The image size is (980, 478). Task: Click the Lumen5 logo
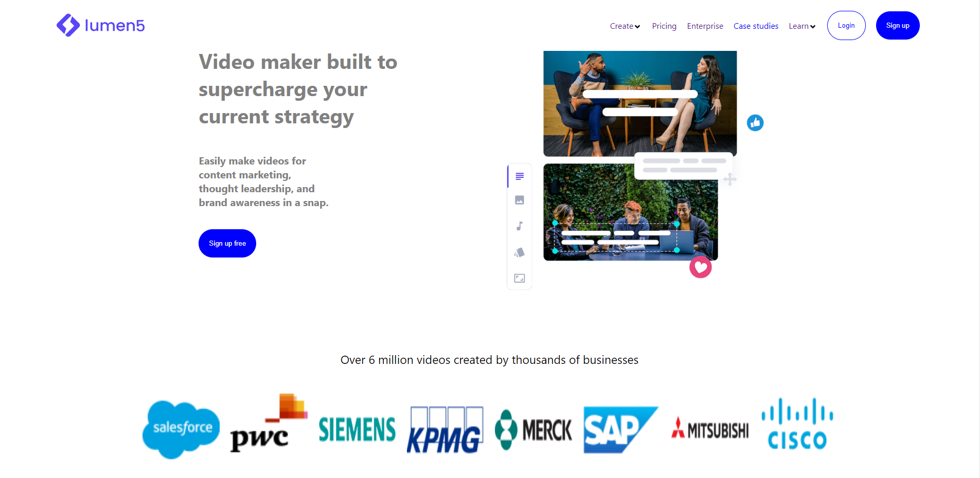(101, 25)
